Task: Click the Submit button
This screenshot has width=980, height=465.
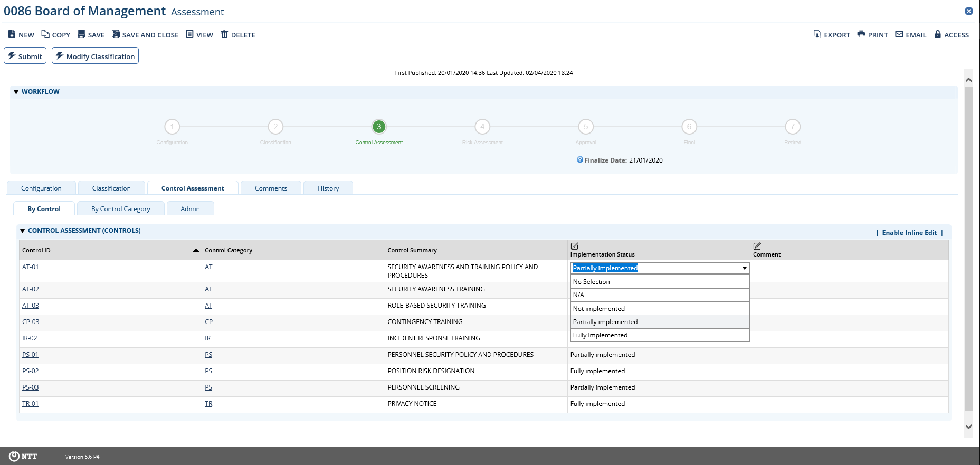Action: (x=25, y=56)
